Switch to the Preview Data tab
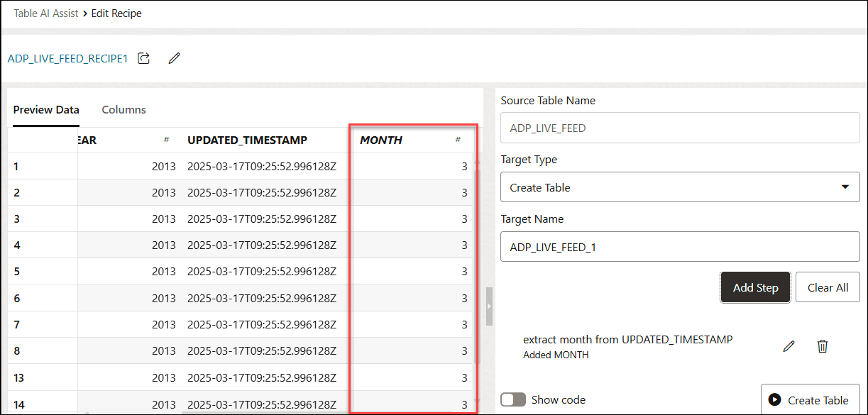868x415 pixels. (46, 110)
